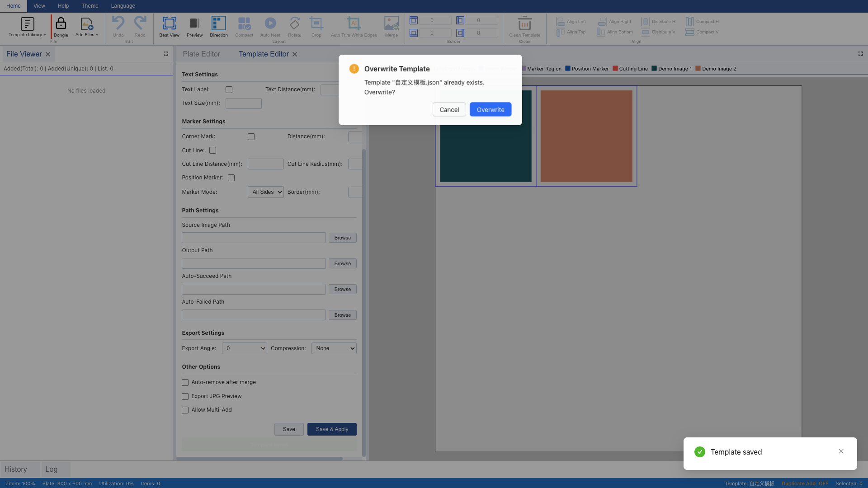
Task: Open the View menu
Action: point(39,6)
